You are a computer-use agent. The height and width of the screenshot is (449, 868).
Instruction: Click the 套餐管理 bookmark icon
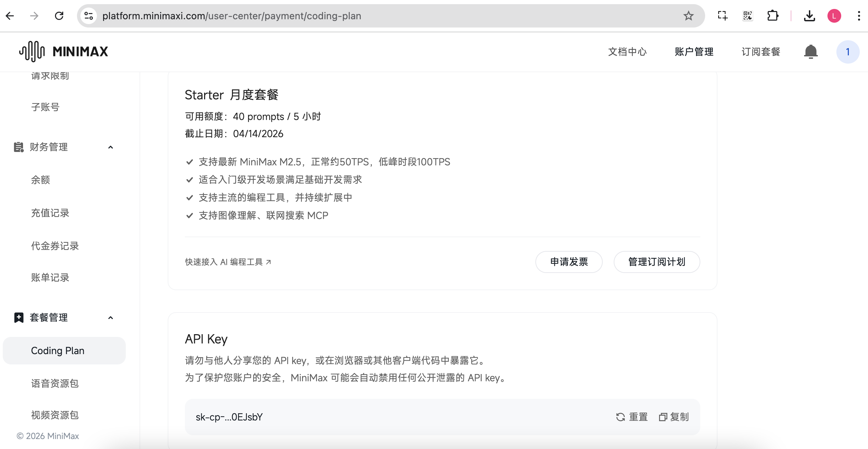coord(18,317)
